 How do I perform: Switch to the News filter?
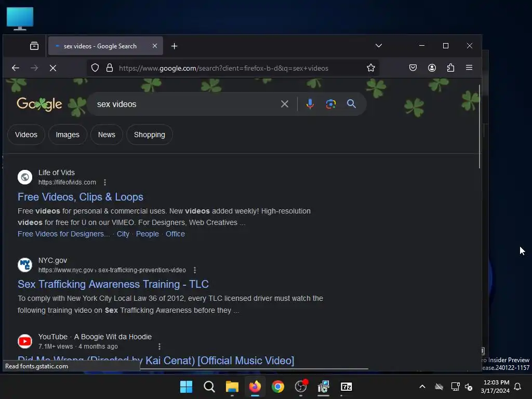point(107,135)
